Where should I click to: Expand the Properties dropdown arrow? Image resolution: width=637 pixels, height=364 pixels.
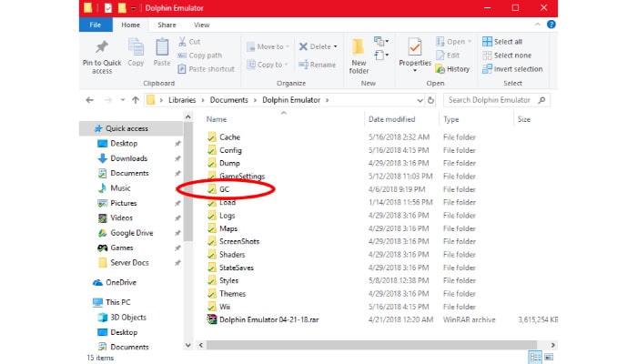point(415,71)
